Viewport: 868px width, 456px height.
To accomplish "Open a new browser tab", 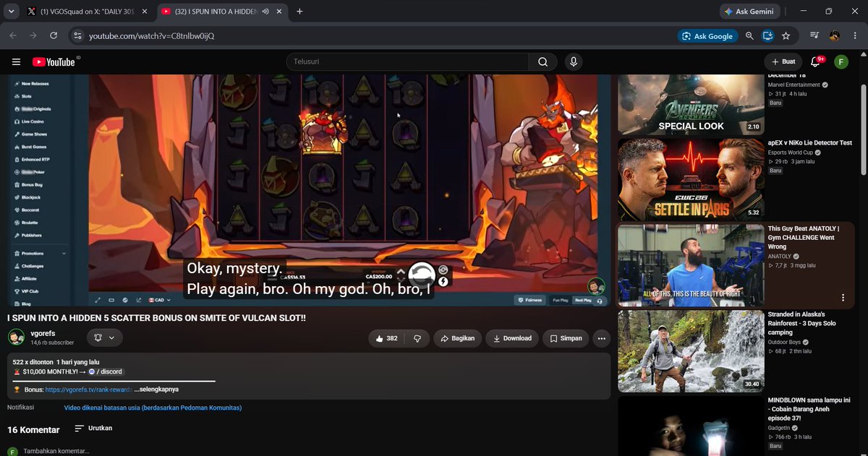I will pos(299,12).
